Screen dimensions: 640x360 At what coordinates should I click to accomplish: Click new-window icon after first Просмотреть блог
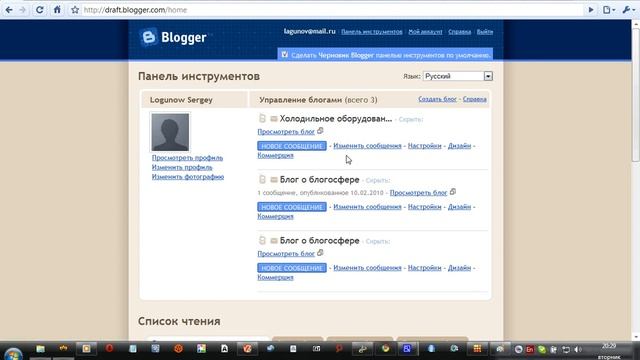tap(320, 131)
